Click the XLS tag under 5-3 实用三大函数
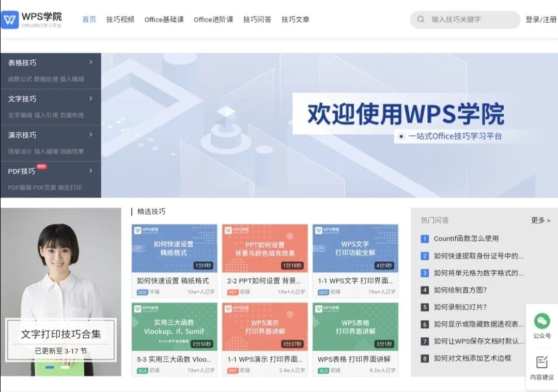This screenshot has width=558, height=392. [x=142, y=370]
